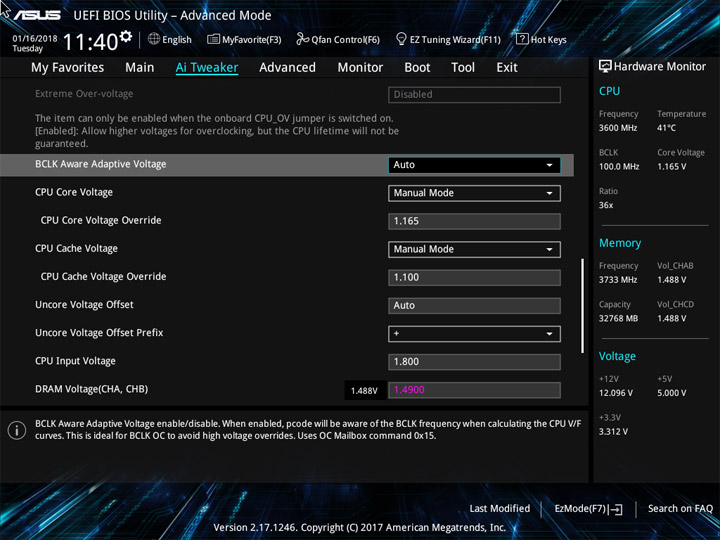Edit CPU Cache Voltage Override value field
Viewport: 720px width, 540px height.
pyautogui.click(x=474, y=277)
